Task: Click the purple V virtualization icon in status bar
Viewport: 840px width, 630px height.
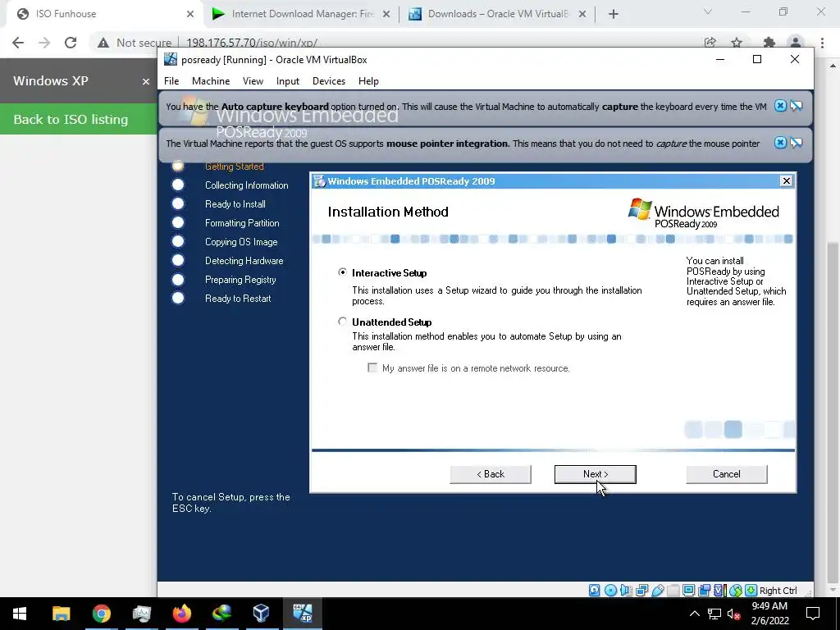Action: [719, 591]
